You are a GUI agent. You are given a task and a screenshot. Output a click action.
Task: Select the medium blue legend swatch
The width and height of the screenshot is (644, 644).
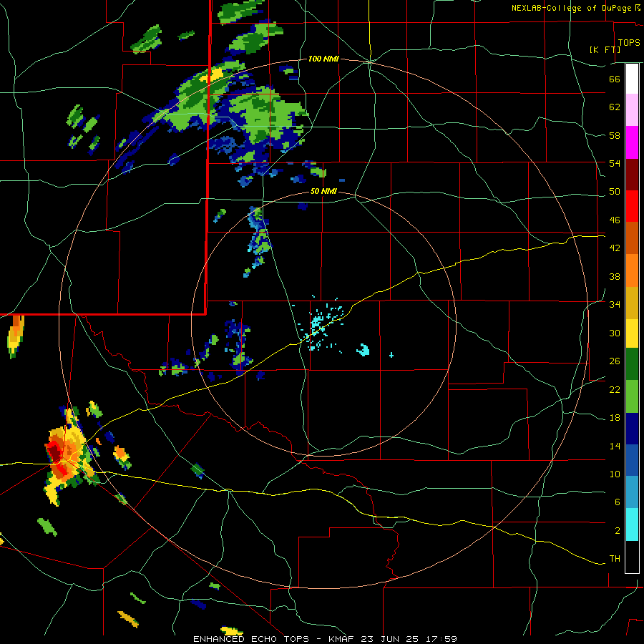(632, 460)
